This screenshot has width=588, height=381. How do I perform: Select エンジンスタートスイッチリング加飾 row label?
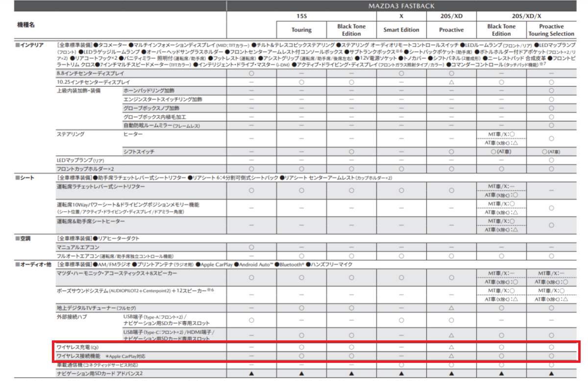point(162,100)
